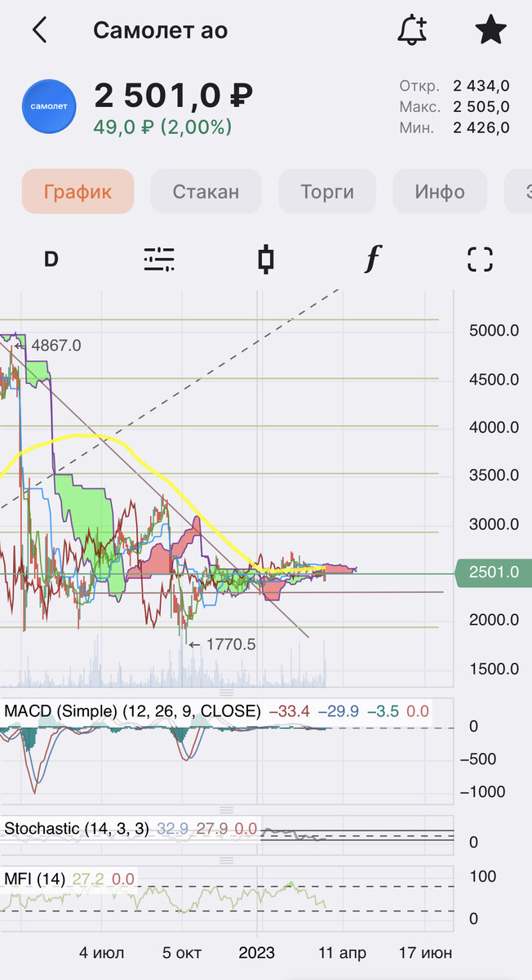
Task: Click the MACD value −33.4
Action: pyautogui.click(x=289, y=711)
